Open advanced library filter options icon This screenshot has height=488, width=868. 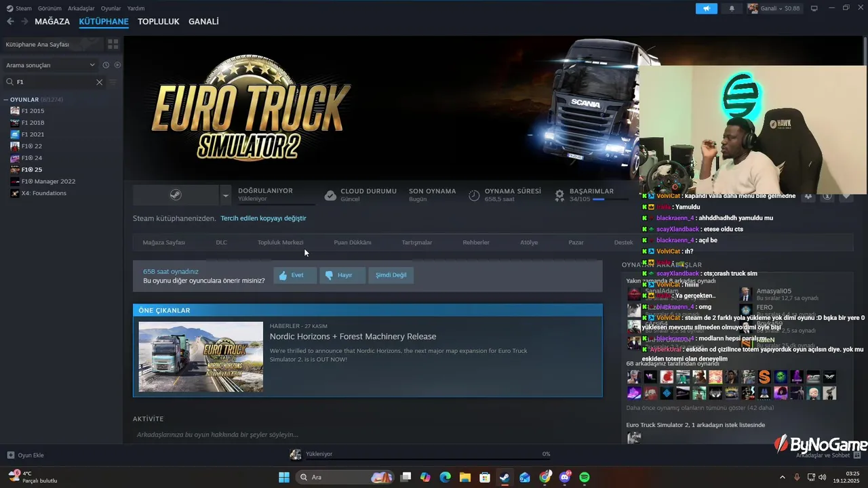(x=113, y=82)
